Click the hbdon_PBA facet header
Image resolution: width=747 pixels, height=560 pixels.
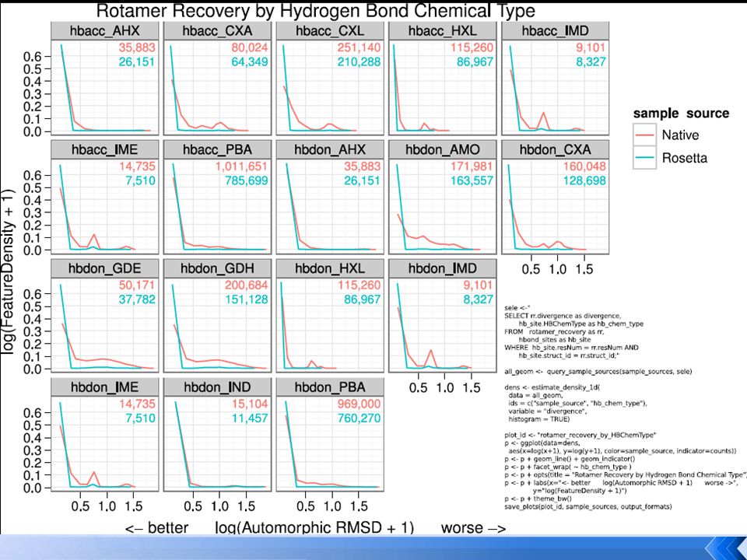330,387
